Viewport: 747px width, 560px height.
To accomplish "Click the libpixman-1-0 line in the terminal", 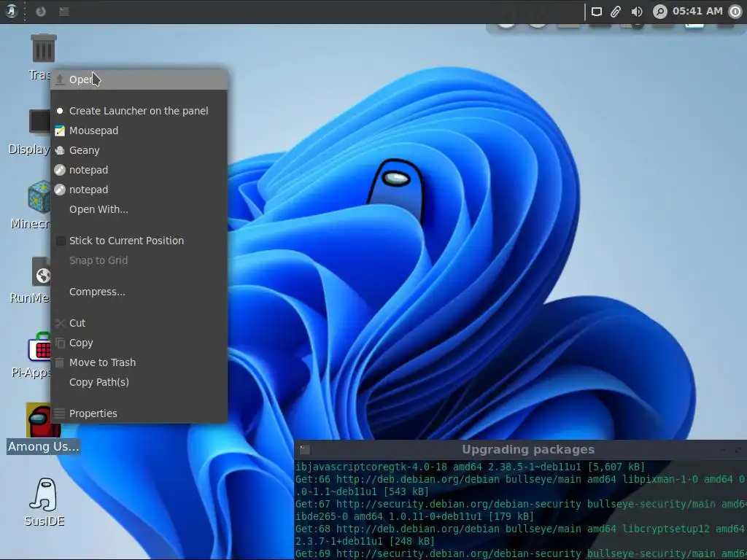I will [521, 479].
